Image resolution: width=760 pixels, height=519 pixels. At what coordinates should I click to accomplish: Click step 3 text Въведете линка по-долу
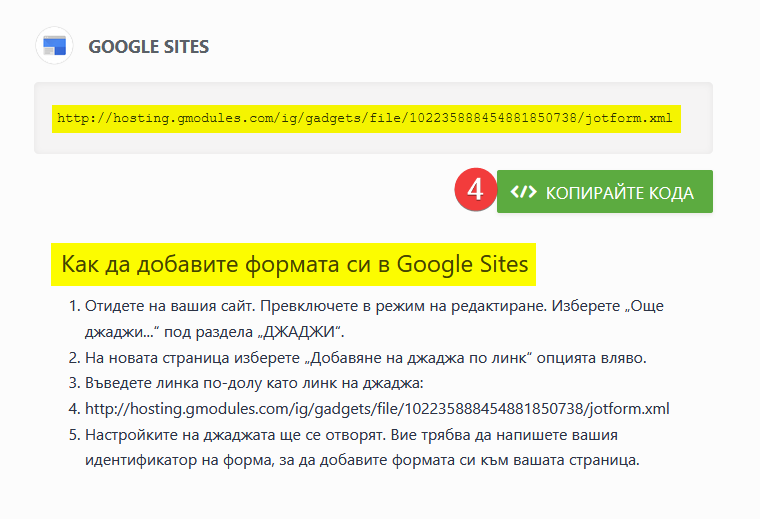(x=254, y=383)
